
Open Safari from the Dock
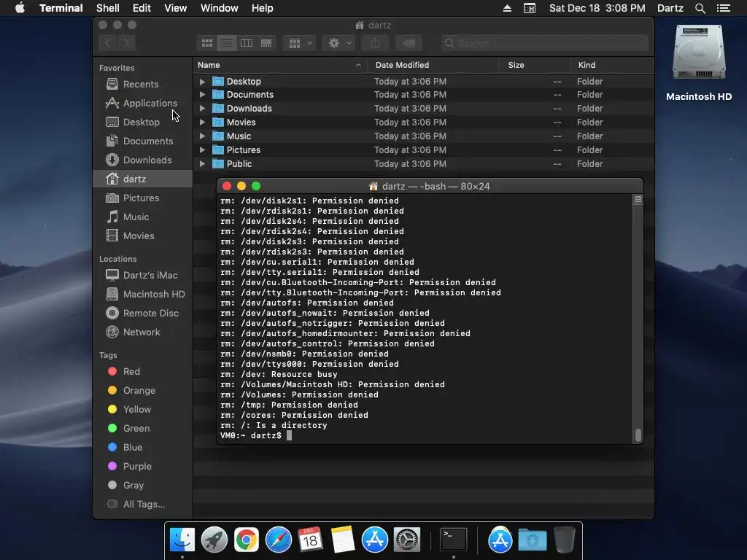click(278, 540)
